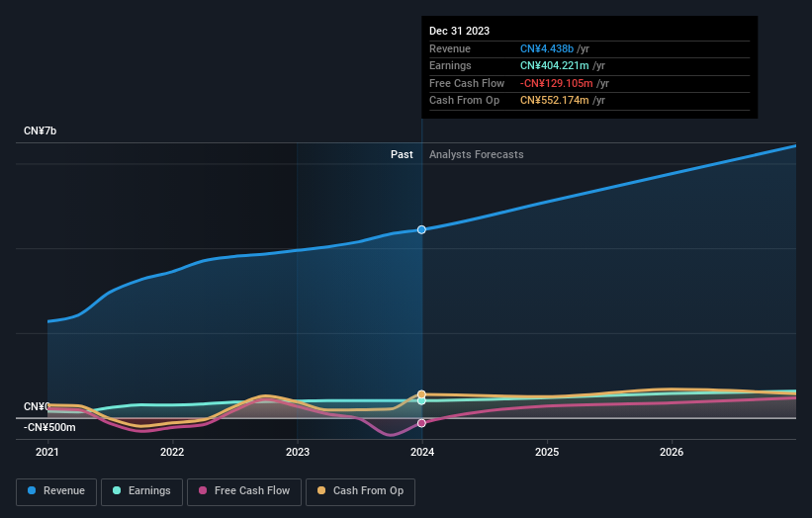The height and width of the screenshot is (518, 812).
Task: Click the 2024 x-axis label
Action: (422, 452)
